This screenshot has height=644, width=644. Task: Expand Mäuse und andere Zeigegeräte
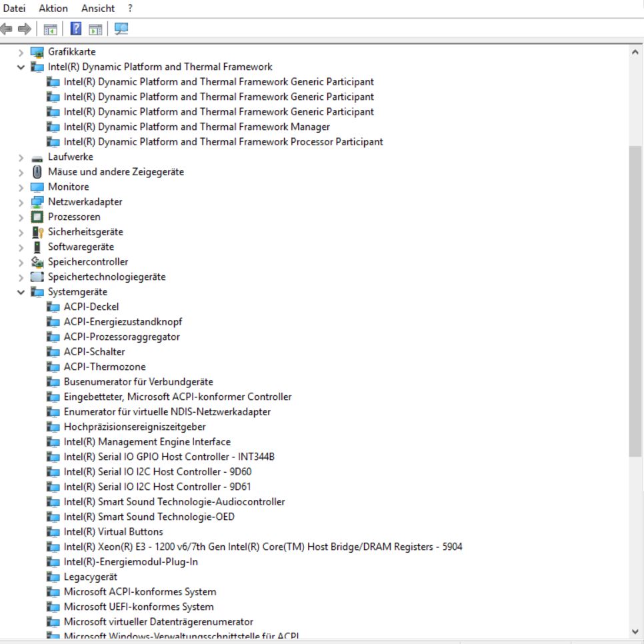(21, 173)
